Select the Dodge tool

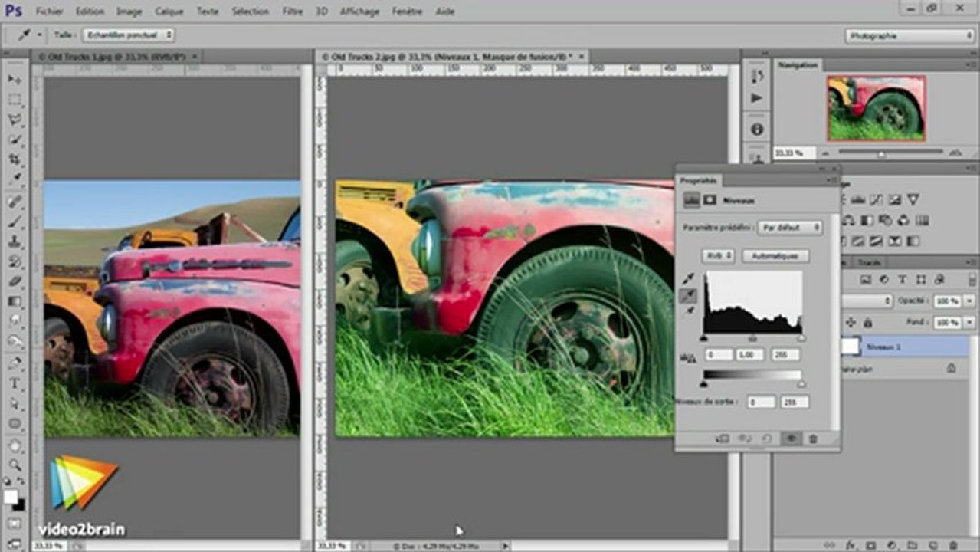pos(15,341)
